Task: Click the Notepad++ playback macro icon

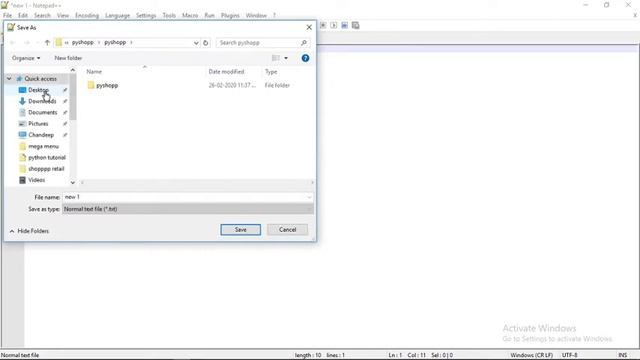Action: (x=333, y=25)
